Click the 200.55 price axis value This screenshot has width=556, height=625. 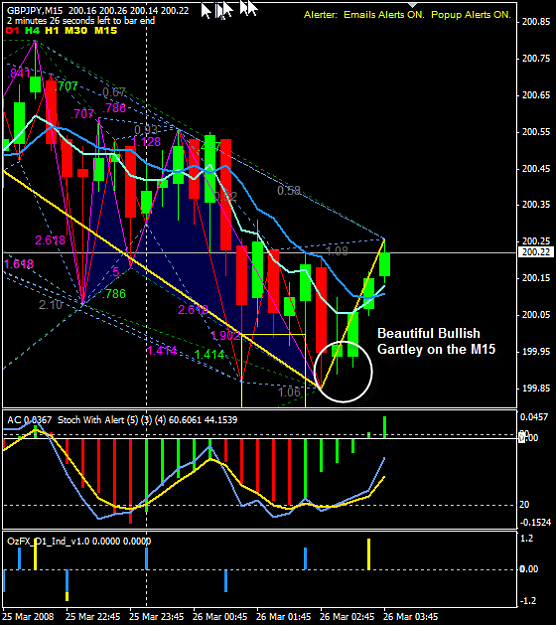pyautogui.click(x=536, y=132)
